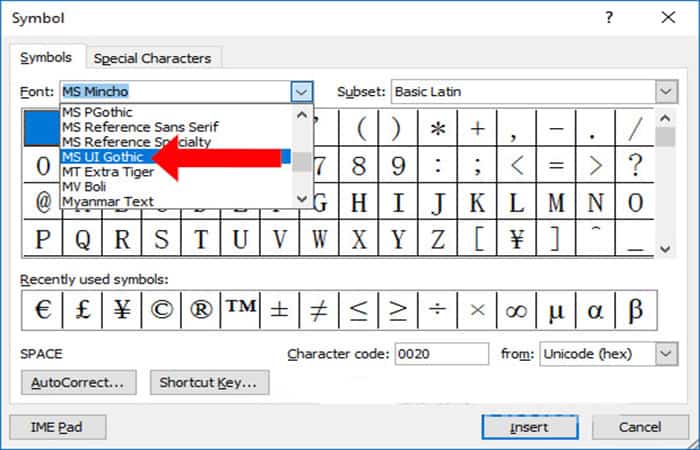The width and height of the screenshot is (700, 450).
Task: Click symbol grid scroll up arrow
Action: 665,119
